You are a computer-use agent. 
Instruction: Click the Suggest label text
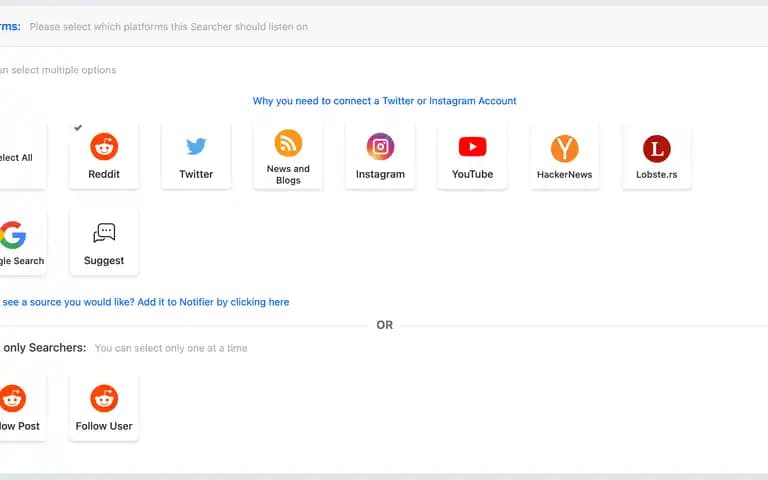point(104,261)
